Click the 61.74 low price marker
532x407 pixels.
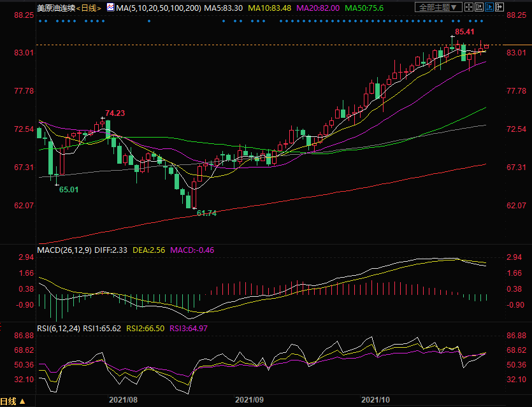206,213
